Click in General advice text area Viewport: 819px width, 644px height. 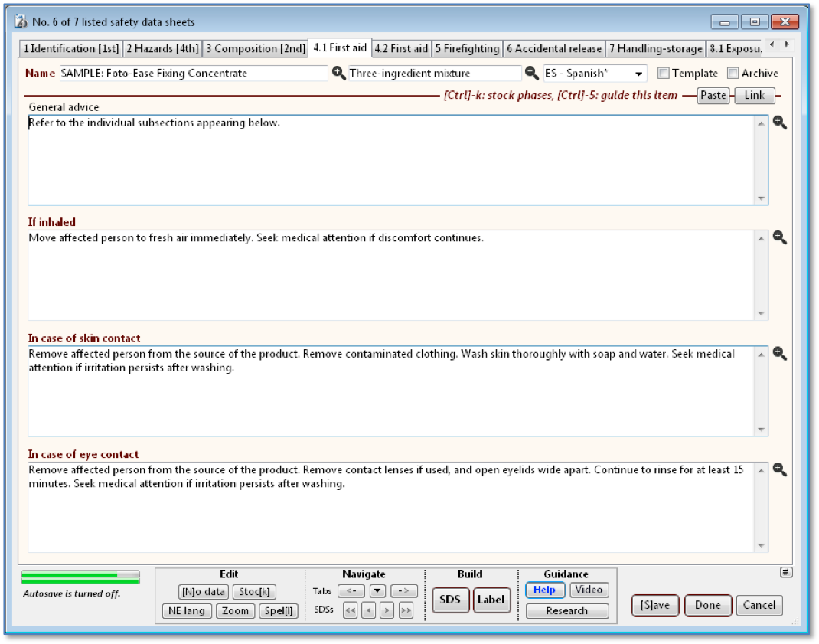(x=390, y=160)
